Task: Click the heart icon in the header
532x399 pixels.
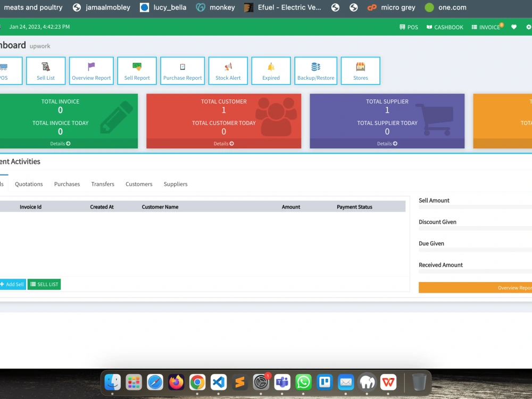Action: (x=514, y=27)
